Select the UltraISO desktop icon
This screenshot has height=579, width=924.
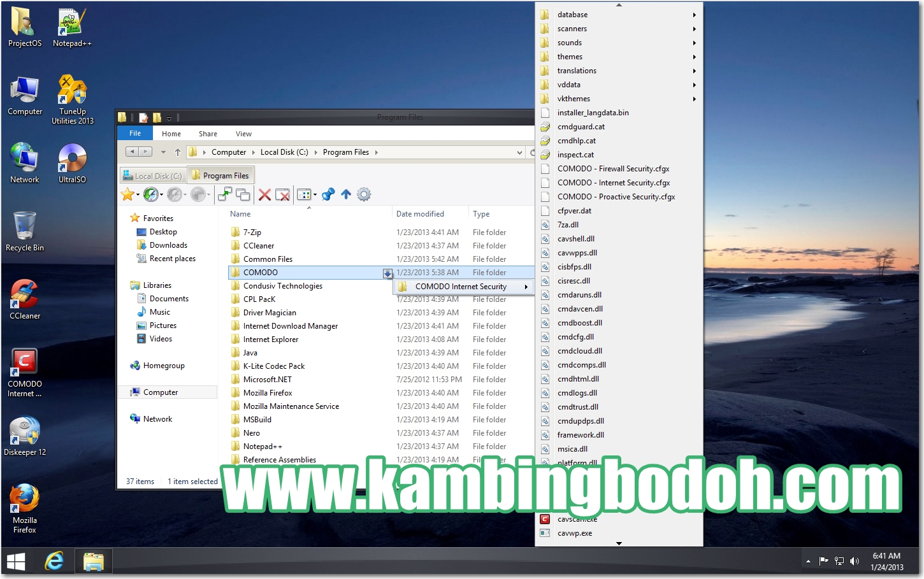point(72,163)
